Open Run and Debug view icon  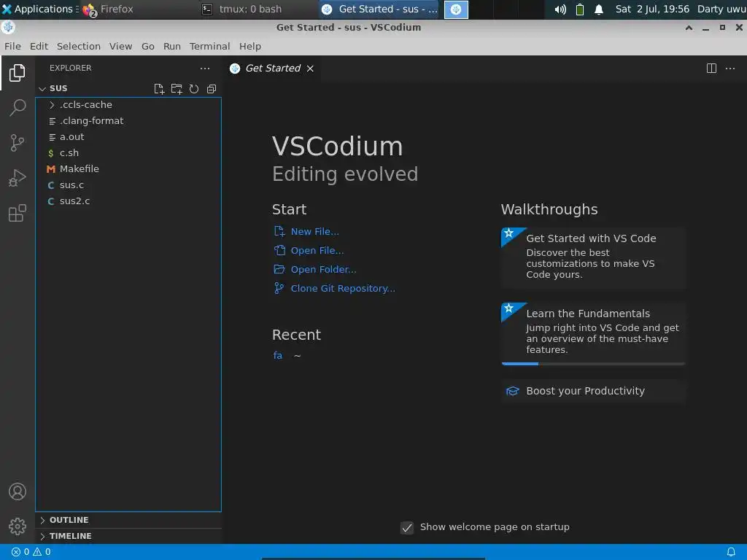[18, 178]
